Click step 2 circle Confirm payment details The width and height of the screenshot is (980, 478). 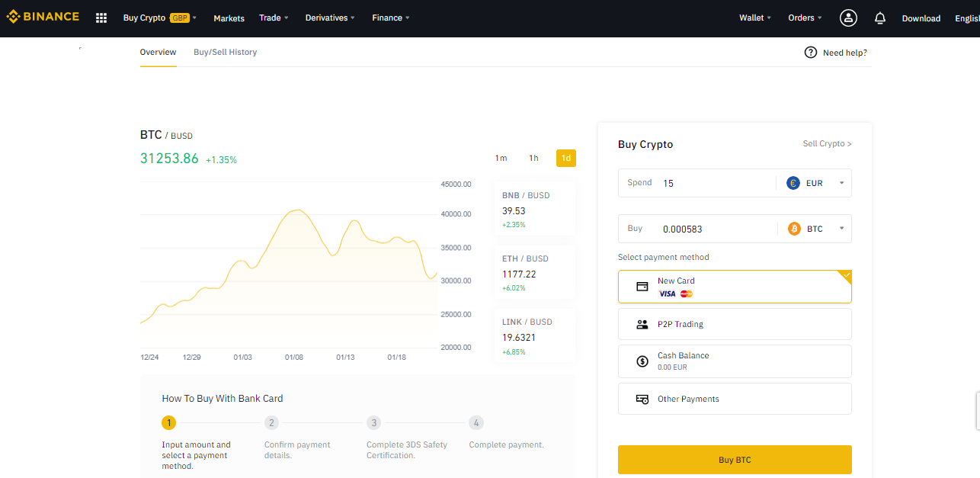coord(271,422)
